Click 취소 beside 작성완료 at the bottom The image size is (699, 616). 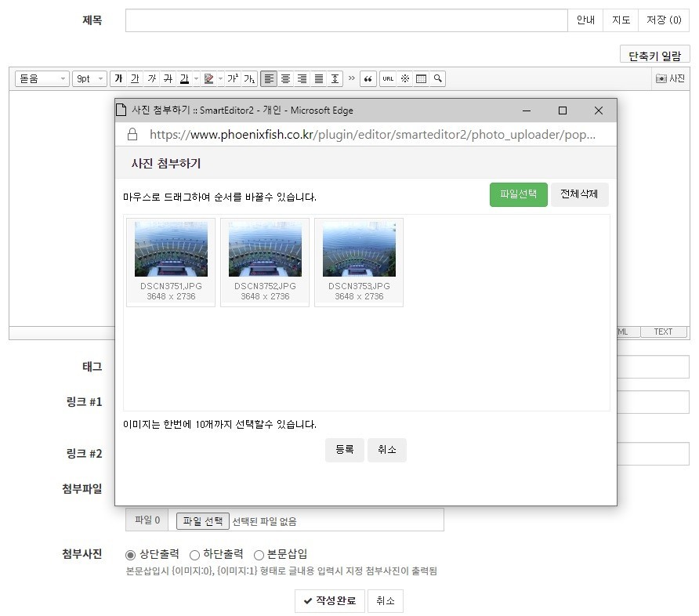point(386,601)
